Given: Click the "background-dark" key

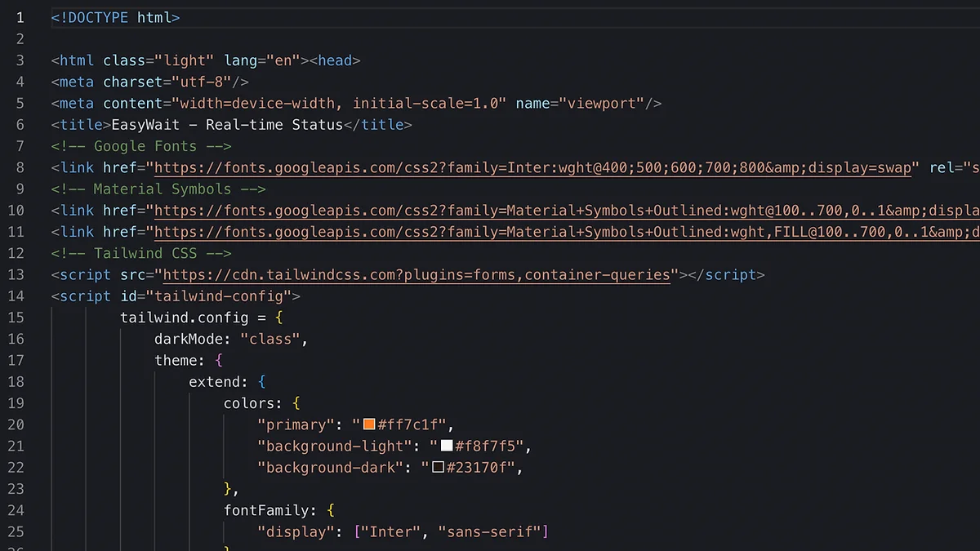Looking at the screenshot, I should (331, 467).
